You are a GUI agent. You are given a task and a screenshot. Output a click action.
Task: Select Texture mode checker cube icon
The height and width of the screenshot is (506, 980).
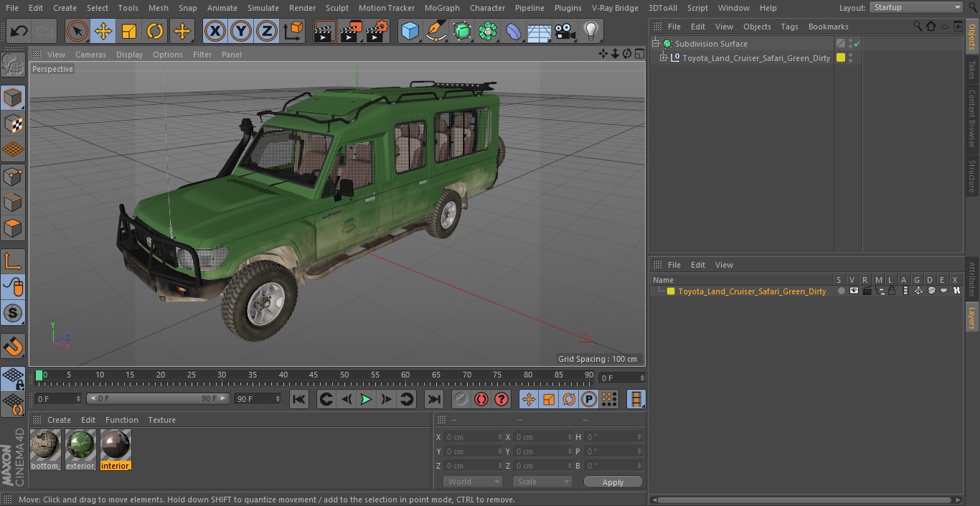coord(13,123)
